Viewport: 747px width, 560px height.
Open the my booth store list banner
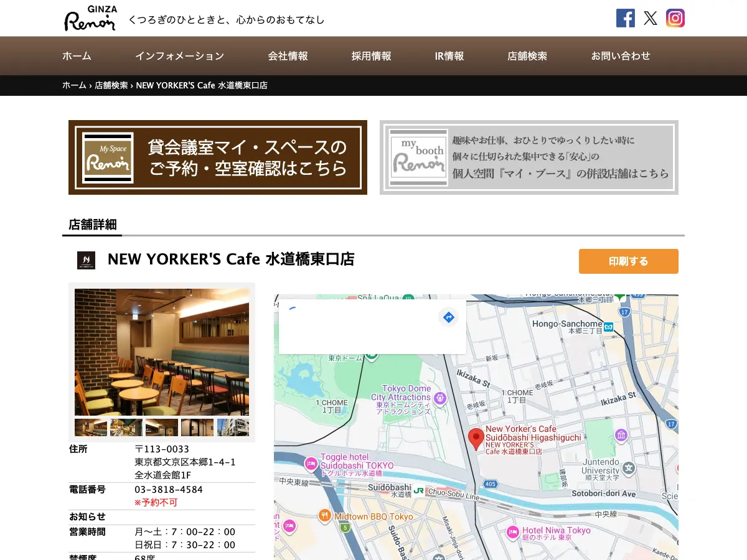click(529, 157)
